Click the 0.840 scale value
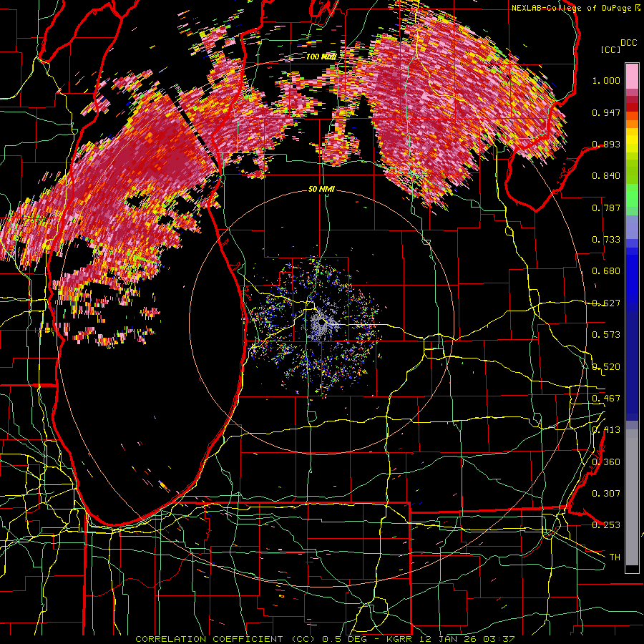This screenshot has height=644, width=644. coord(606,176)
